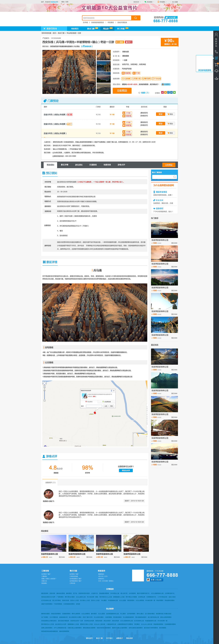
Task: Click the 关于我们 footer link
Action: [109, 638]
